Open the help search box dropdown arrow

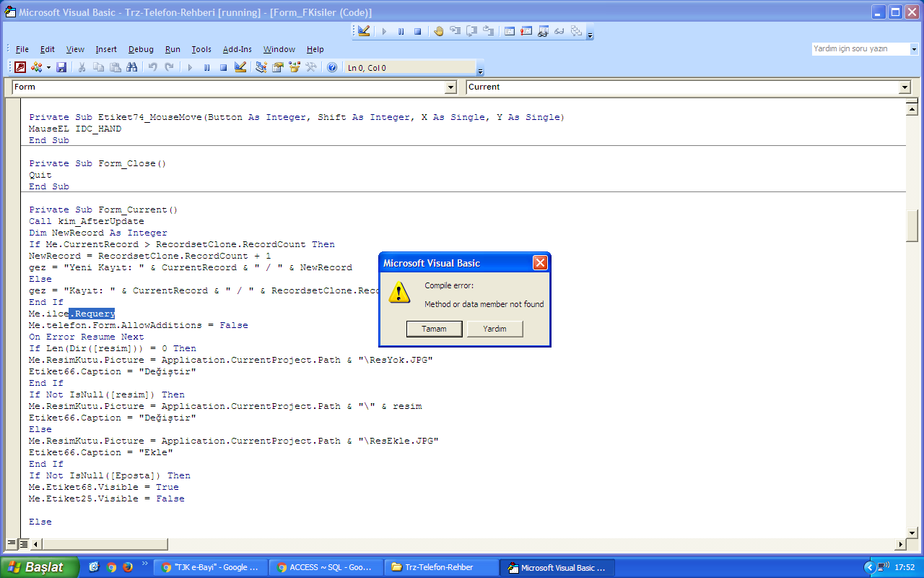914,49
